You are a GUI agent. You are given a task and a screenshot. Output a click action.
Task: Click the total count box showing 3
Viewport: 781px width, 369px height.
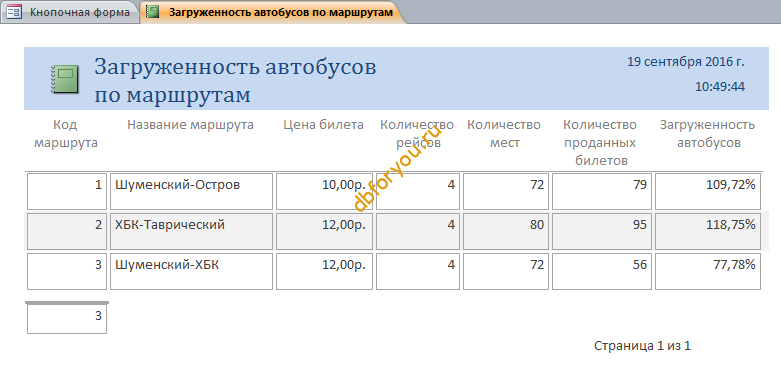tap(67, 319)
